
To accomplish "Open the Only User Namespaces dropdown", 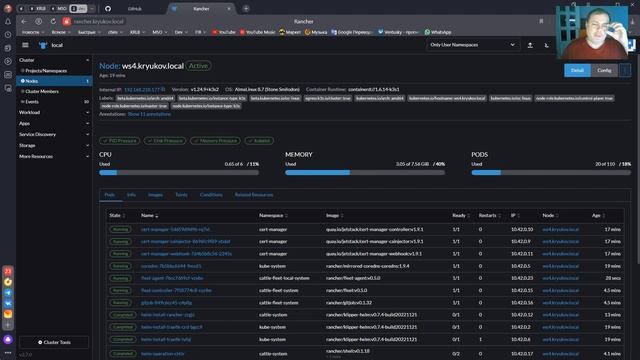I will 473,45.
